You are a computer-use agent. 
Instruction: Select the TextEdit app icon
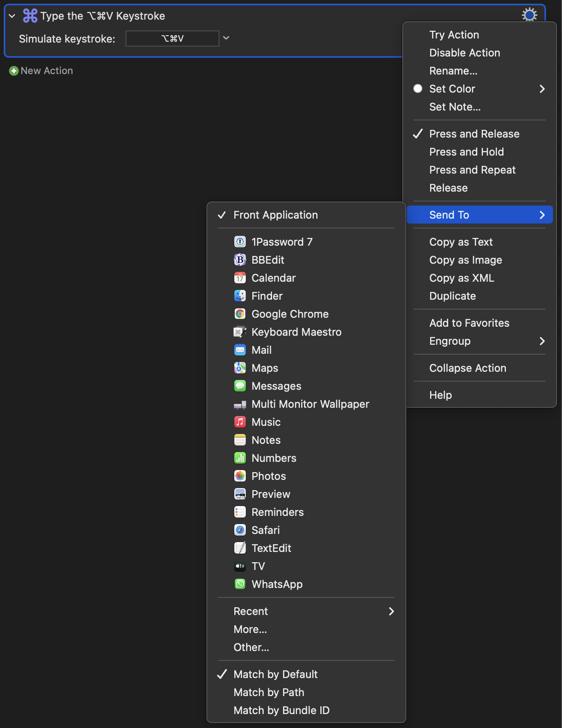click(x=240, y=548)
